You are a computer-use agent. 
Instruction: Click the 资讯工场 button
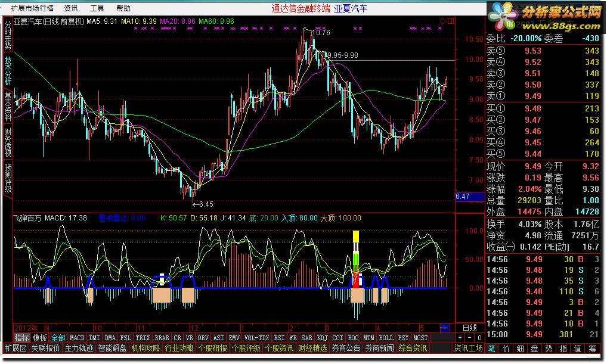[468, 348]
